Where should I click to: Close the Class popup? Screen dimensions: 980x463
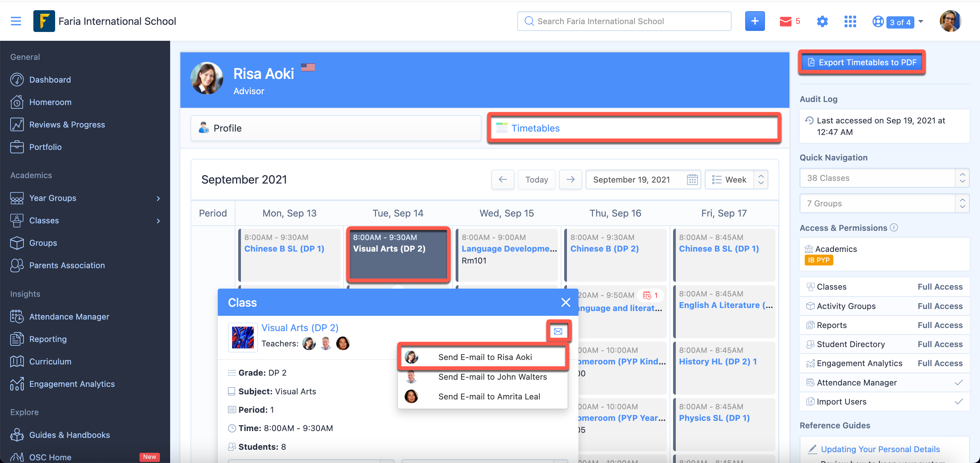(565, 302)
